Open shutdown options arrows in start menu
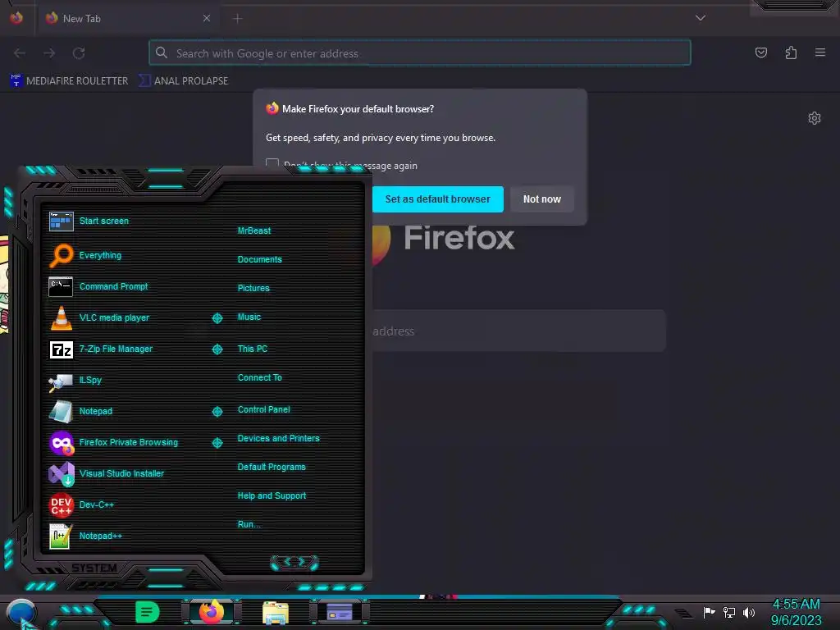Image resolution: width=840 pixels, height=630 pixels. click(294, 561)
